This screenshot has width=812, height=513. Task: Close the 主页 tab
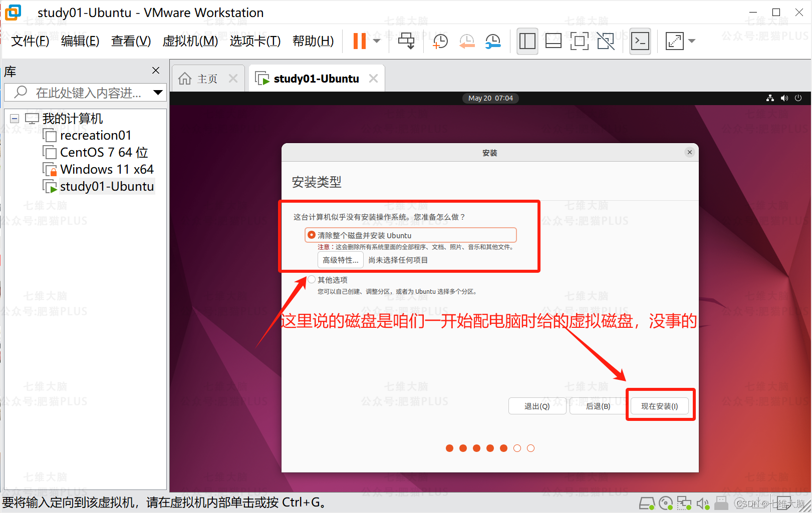point(233,78)
